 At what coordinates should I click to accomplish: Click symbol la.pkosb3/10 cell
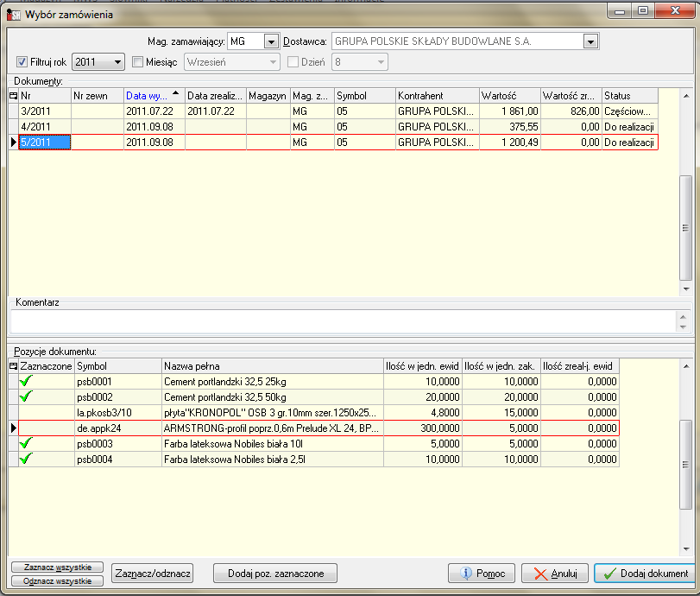pos(118,412)
